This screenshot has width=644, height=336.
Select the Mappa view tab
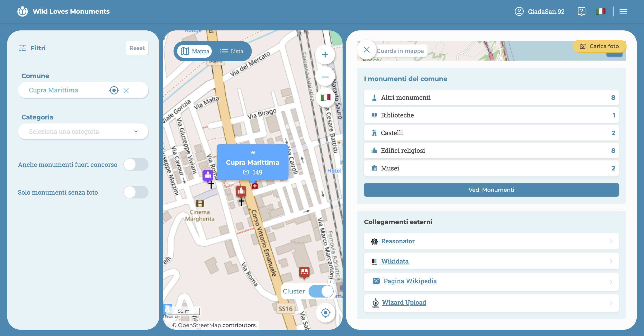click(195, 51)
